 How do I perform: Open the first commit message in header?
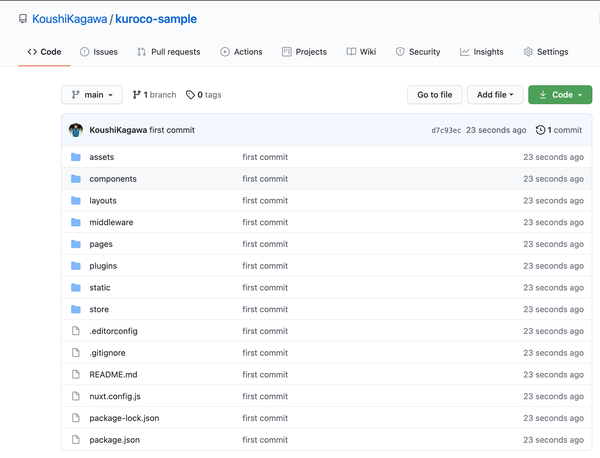(172, 130)
